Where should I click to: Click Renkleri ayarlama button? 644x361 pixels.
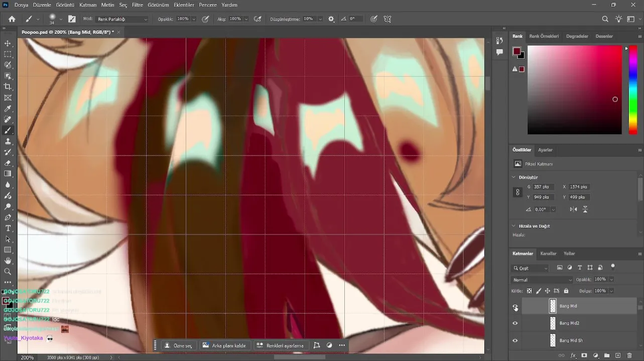(x=280, y=345)
